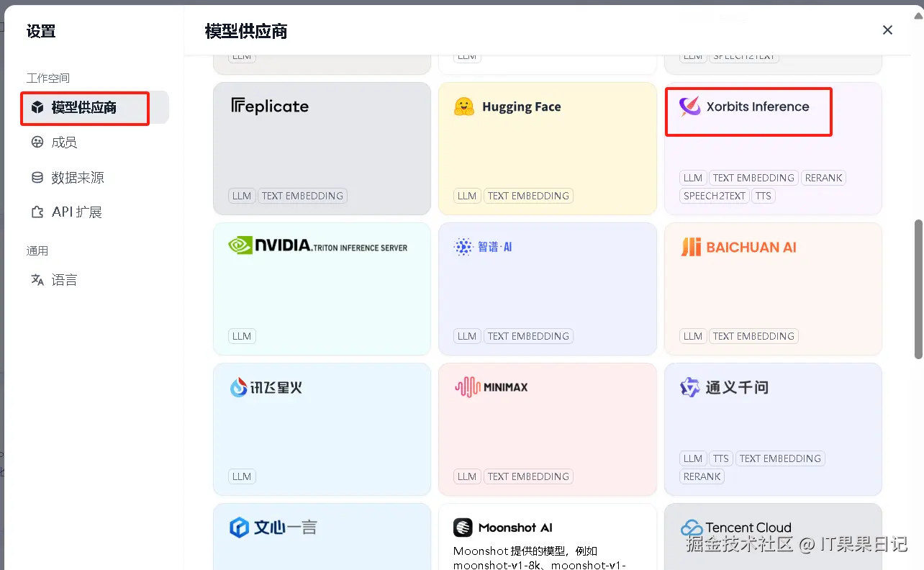Click the TTS tag on 通义千问 card
924x570 pixels.
(720, 458)
